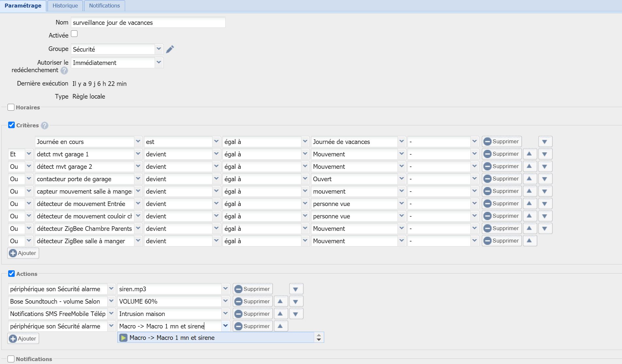This screenshot has width=622, height=364.
Task: Open help for Autoriser le redéclenchement
Action: 64,70
